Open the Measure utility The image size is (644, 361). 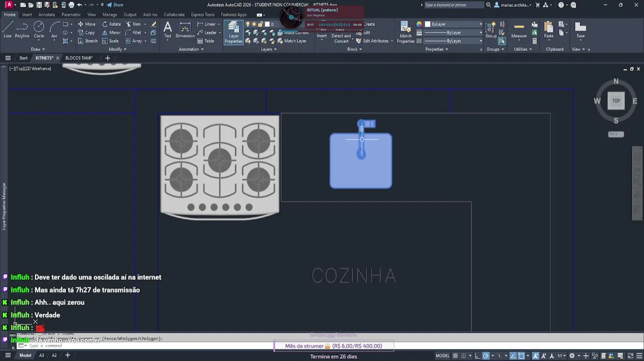[x=519, y=30]
